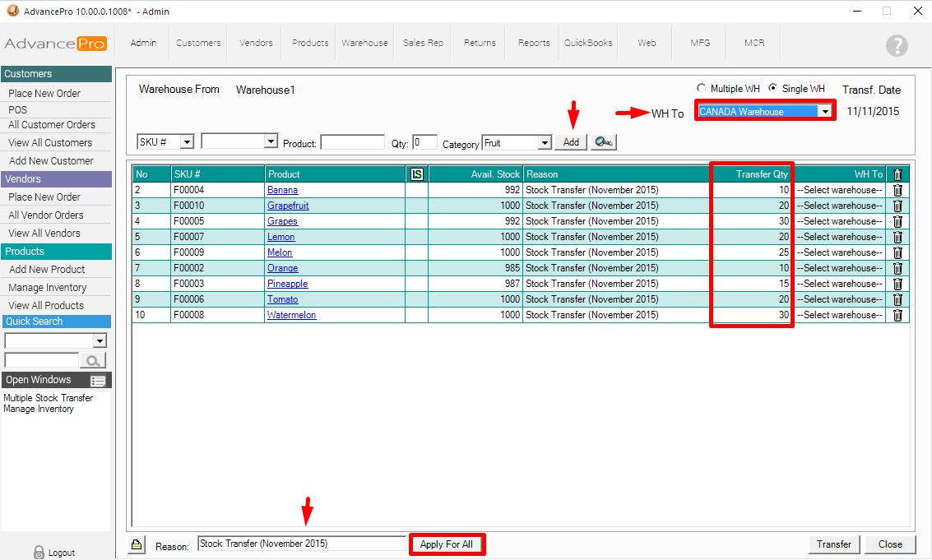This screenshot has width=932, height=560.
Task: Open the Reports menu
Action: pyautogui.click(x=534, y=43)
